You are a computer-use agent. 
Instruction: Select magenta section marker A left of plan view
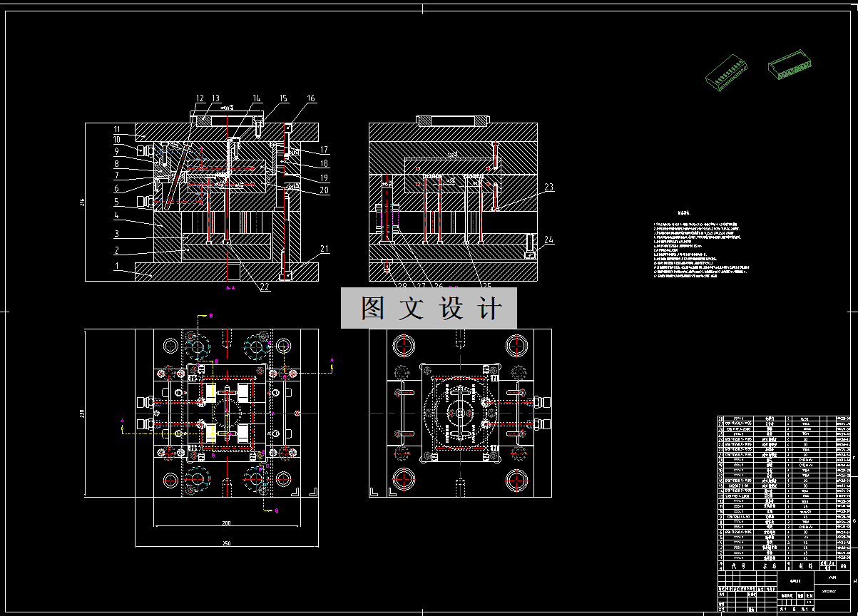coord(122,420)
